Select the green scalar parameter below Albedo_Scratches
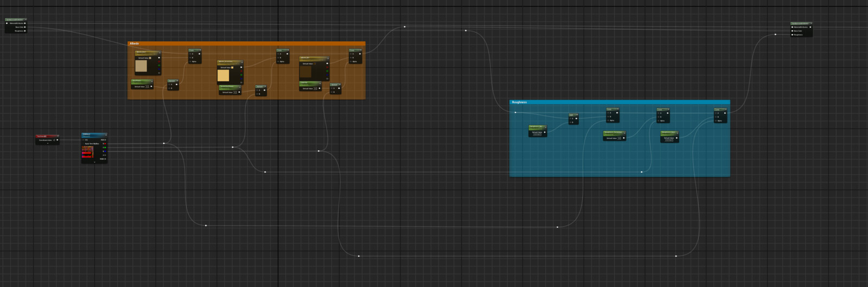 [x=230, y=91]
